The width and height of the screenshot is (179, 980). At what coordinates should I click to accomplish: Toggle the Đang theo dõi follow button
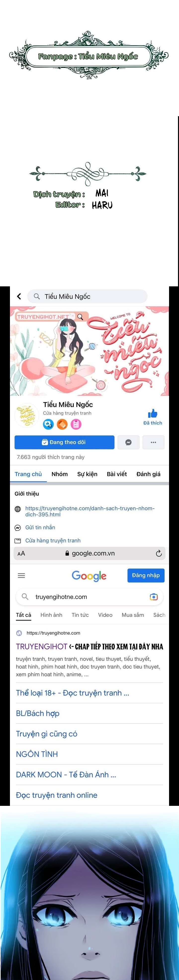(64, 442)
